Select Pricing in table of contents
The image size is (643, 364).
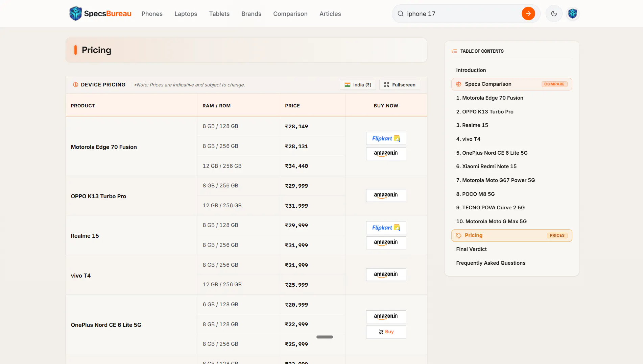(x=511, y=235)
